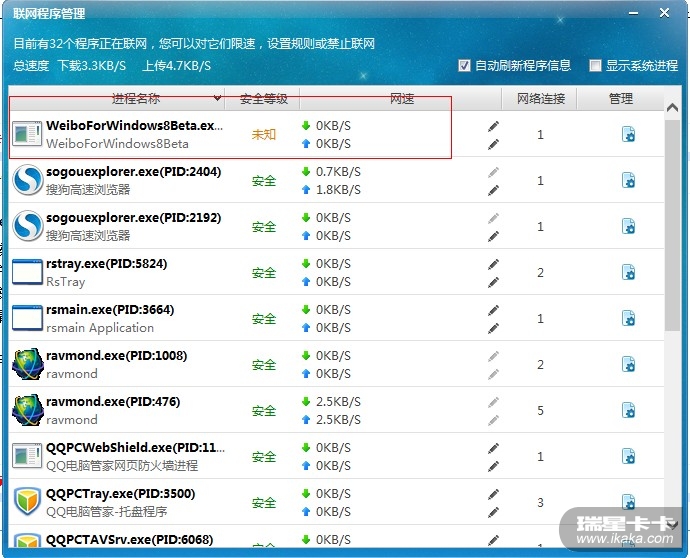Open management settings for rsmain.exe

(x=628, y=319)
